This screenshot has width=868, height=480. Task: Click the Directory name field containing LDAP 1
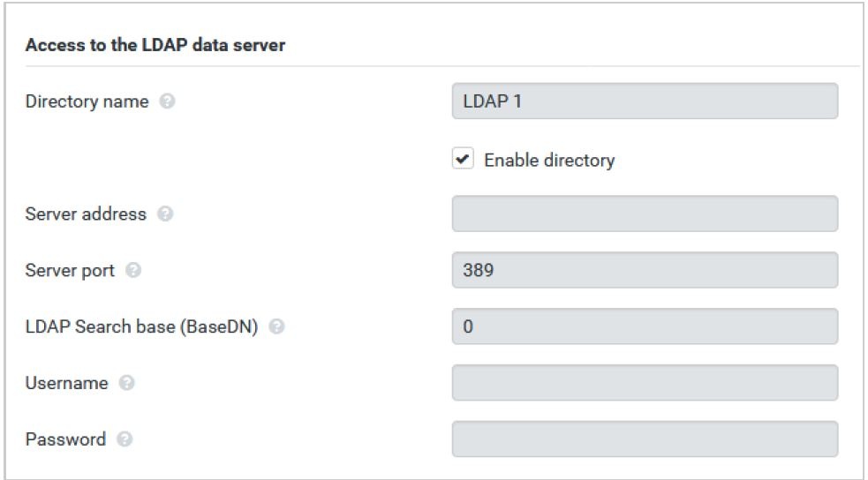click(645, 101)
